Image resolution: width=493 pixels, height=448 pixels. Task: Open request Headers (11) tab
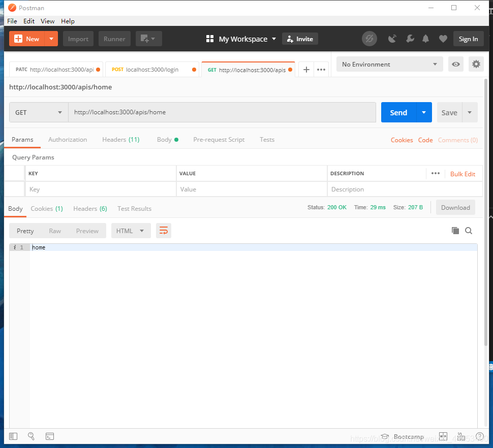[121, 140]
